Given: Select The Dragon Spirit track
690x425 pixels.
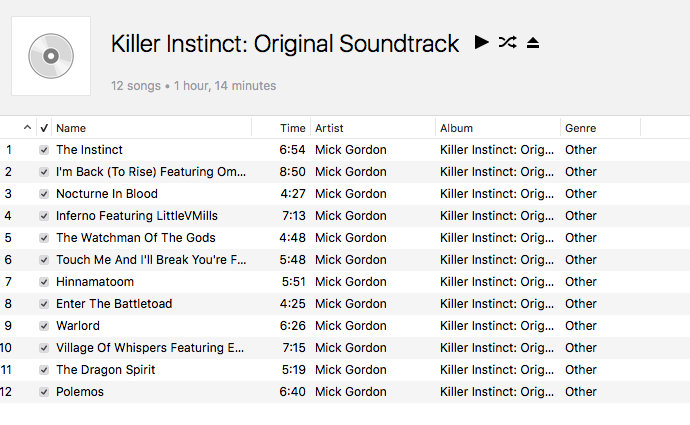Looking at the screenshot, I should click(x=345, y=370).
